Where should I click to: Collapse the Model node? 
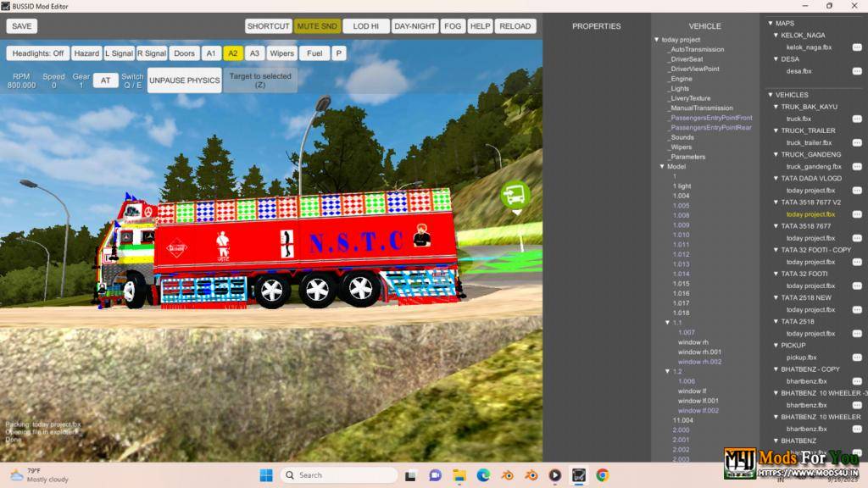point(662,167)
